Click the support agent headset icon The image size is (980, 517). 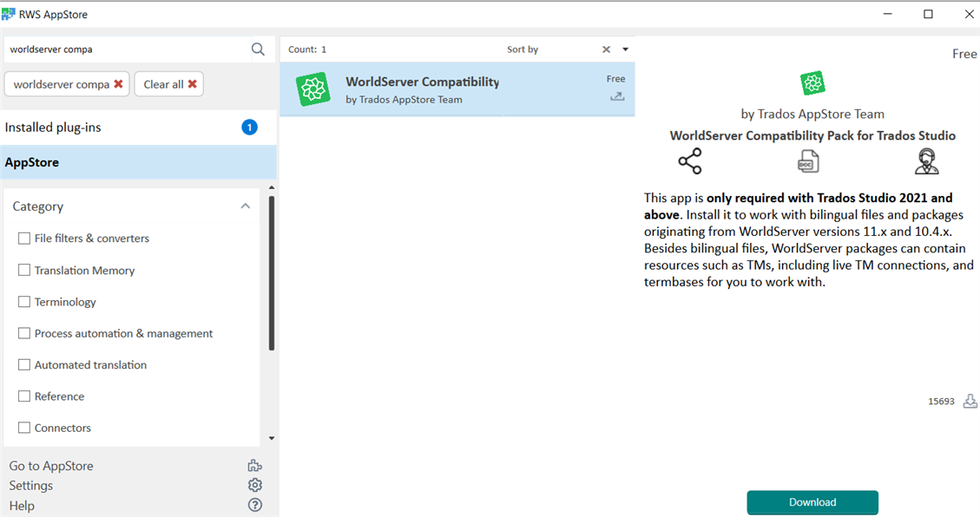coord(926,161)
